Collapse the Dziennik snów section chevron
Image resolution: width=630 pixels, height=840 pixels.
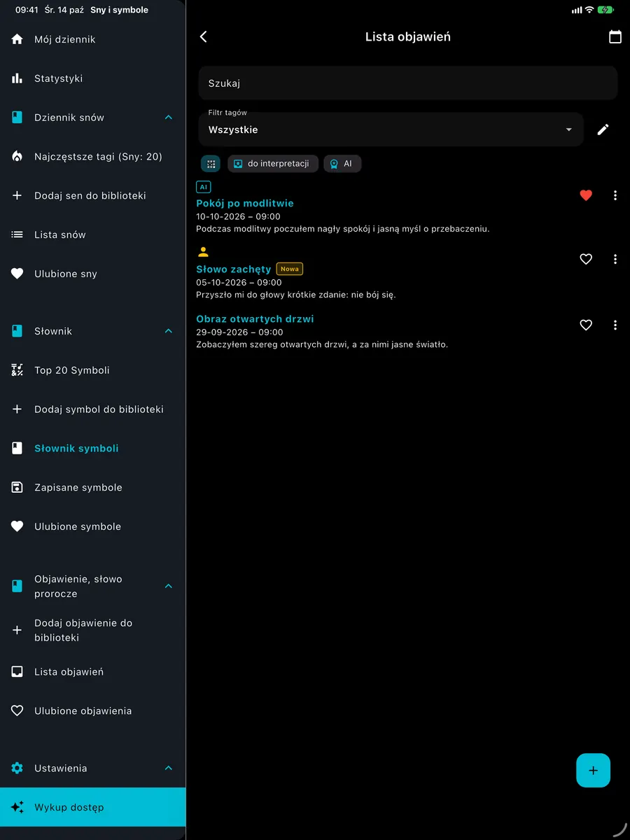[x=169, y=118]
